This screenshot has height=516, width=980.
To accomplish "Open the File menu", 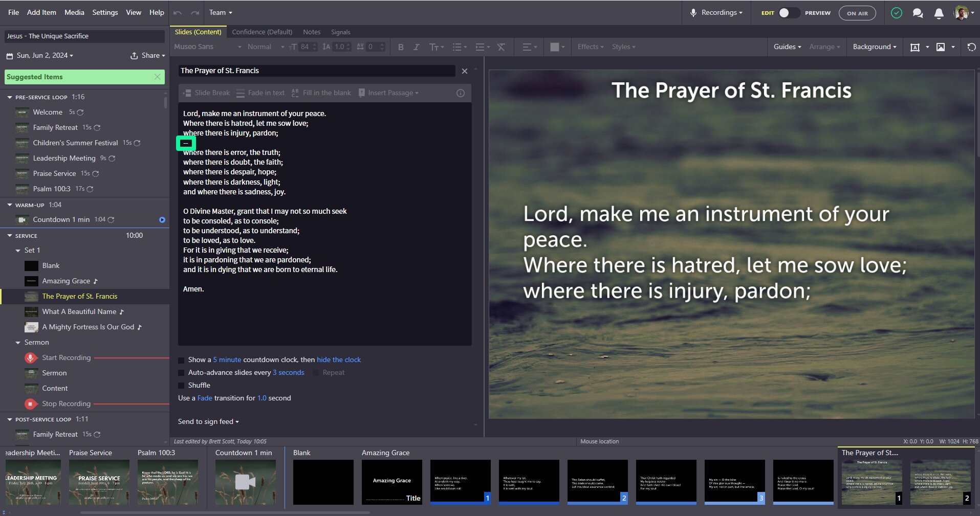I will tap(14, 13).
